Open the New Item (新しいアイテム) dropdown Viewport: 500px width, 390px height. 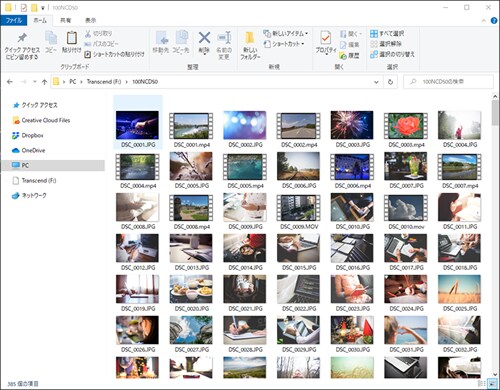click(x=285, y=33)
